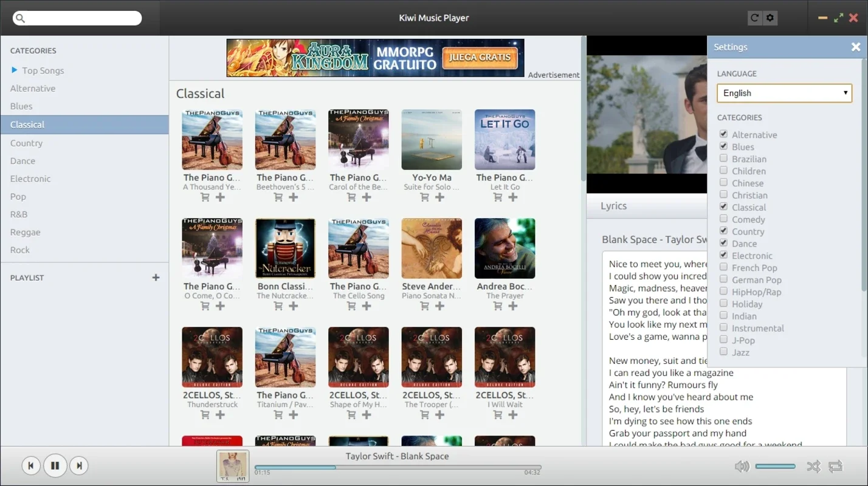Adjust the volume slider
Screen dimensions: 868x486
tap(775, 466)
